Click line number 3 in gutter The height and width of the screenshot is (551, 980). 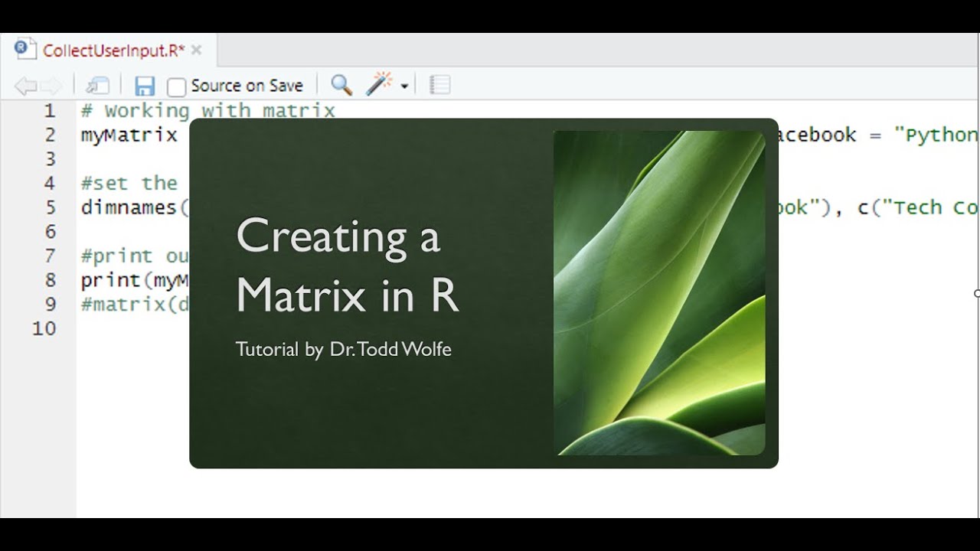pyautogui.click(x=49, y=159)
